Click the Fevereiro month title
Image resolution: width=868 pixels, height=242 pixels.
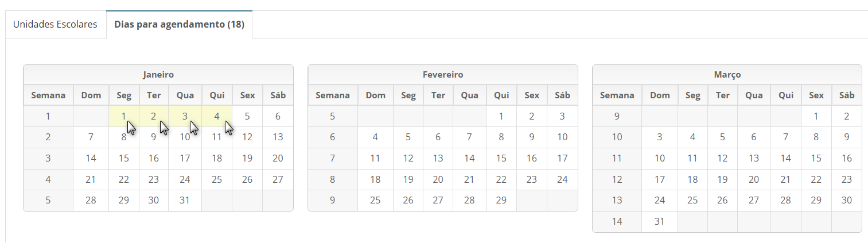[x=443, y=75]
